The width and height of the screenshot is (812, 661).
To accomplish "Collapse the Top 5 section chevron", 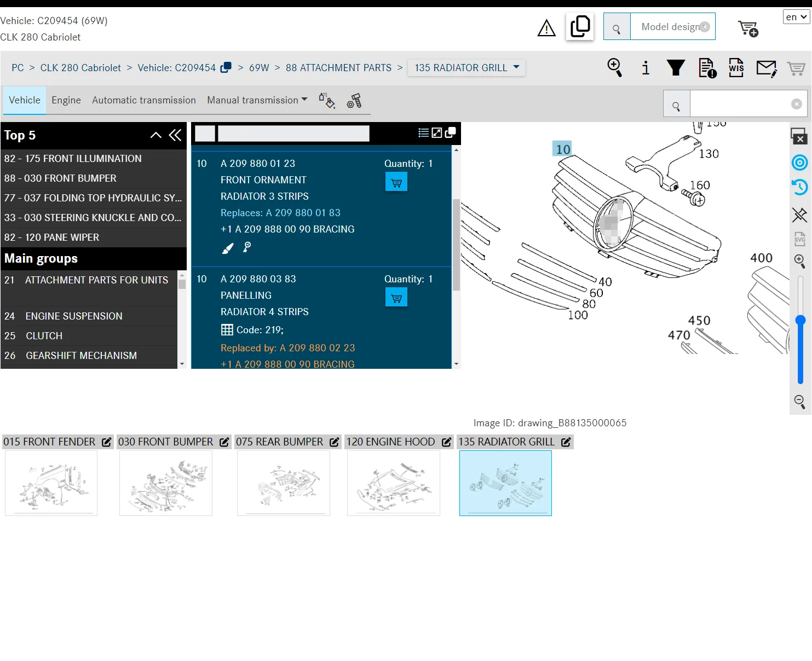I will point(156,135).
